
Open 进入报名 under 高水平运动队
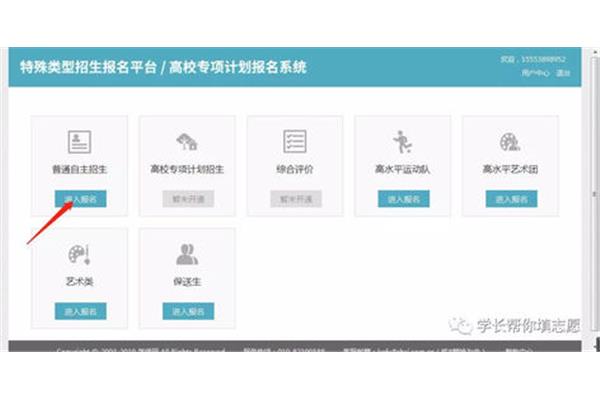pyautogui.click(x=404, y=199)
